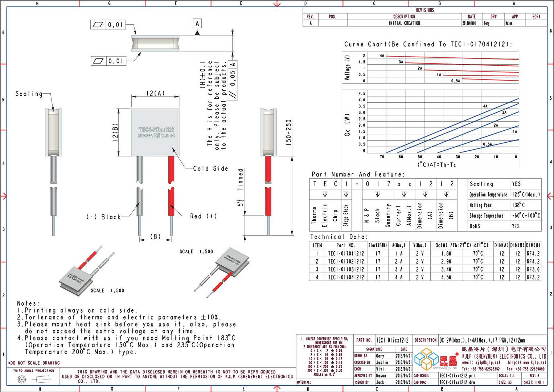Click the 'DC 2V(Max.),1~4A(Max.),17 P&N,12*12mm' description
The height and width of the screenshot is (392, 554).
482,340
